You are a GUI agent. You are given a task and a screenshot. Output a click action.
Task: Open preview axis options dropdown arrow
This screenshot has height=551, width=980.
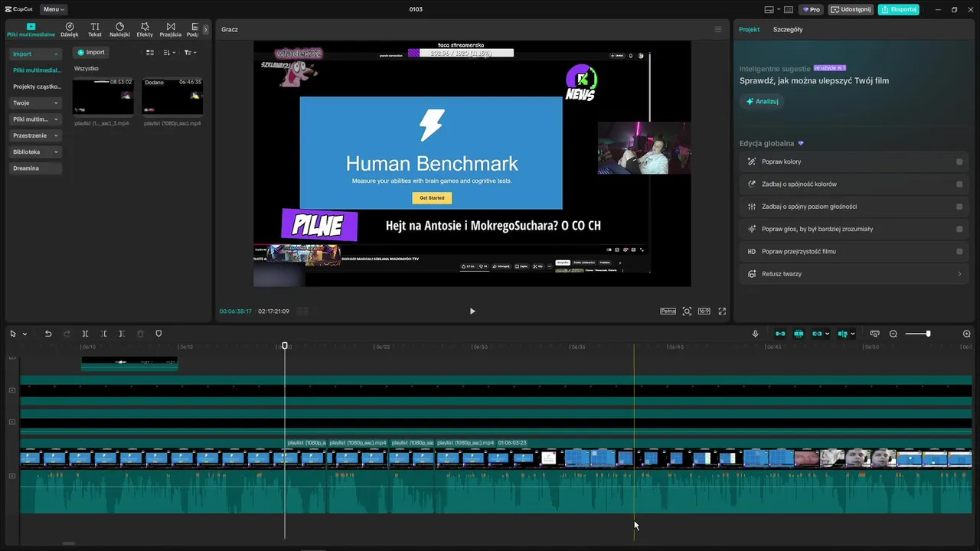click(852, 334)
